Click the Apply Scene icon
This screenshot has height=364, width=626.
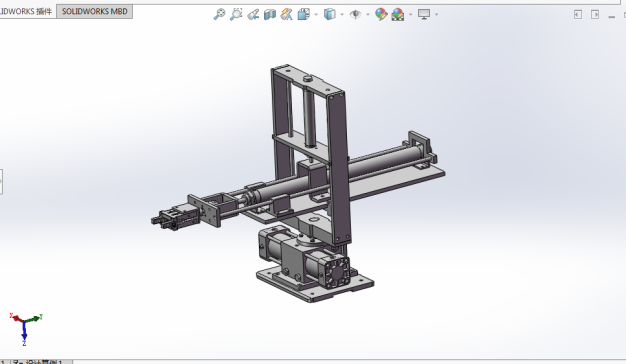coord(398,15)
